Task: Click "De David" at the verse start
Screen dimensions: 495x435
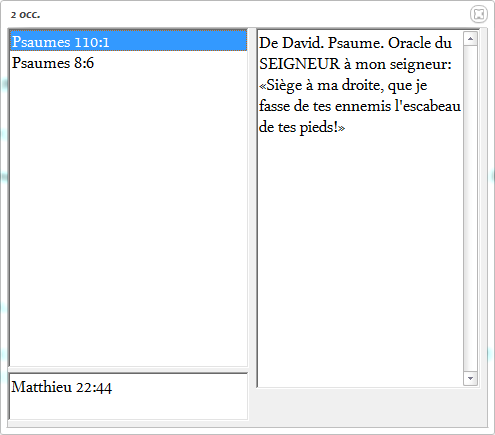Action: pyautogui.click(x=291, y=43)
